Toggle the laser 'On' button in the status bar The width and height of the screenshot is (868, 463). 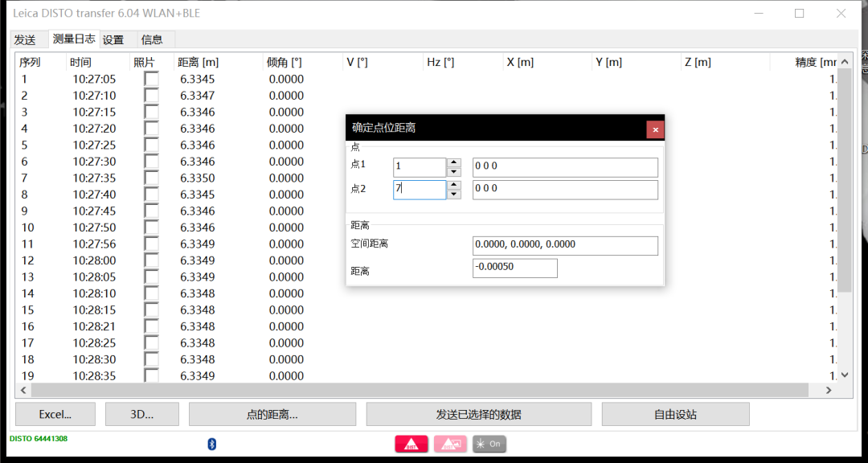tap(489, 443)
